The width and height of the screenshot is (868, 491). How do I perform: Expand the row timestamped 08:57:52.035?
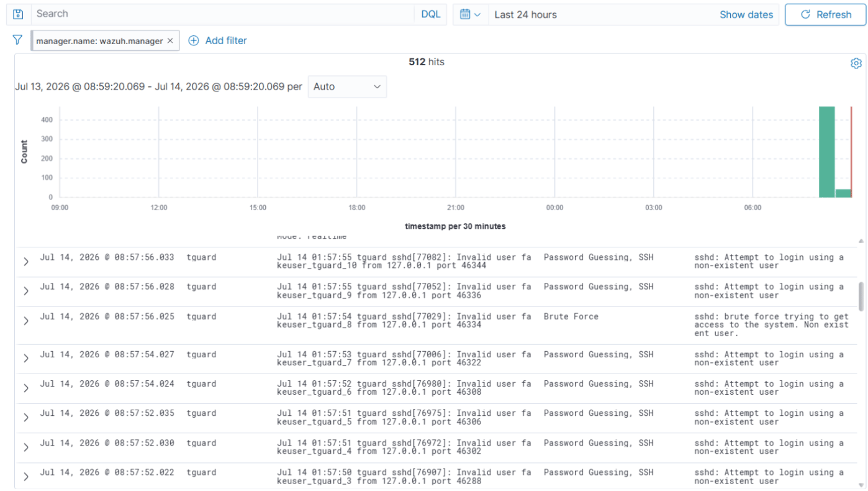click(25, 418)
